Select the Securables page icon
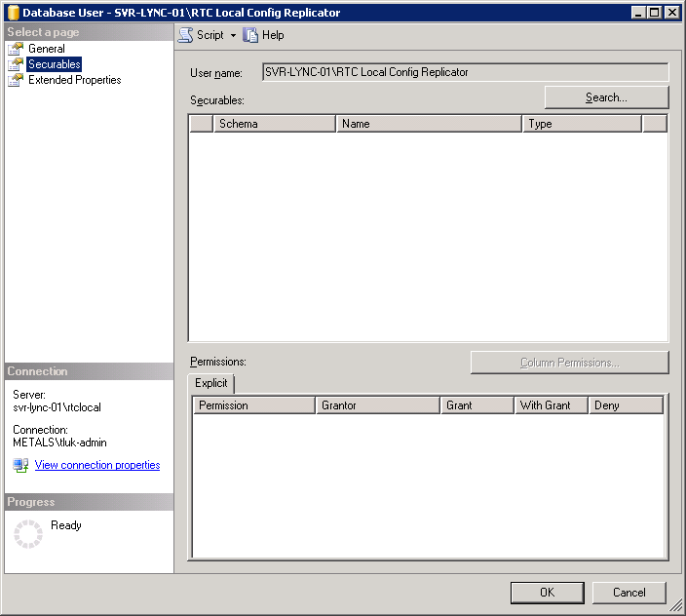 tap(16, 64)
